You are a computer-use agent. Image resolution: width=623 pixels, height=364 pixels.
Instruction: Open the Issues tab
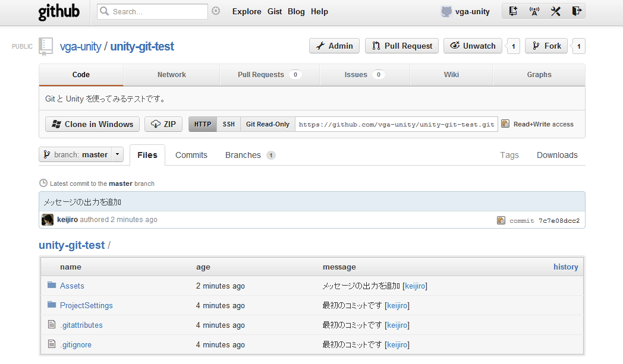point(364,75)
